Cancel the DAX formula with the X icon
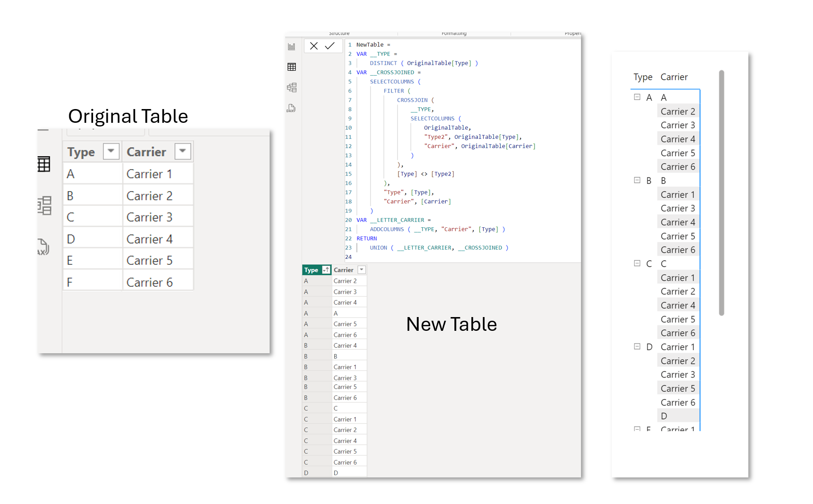The height and width of the screenshot is (504, 813). pyautogui.click(x=314, y=46)
